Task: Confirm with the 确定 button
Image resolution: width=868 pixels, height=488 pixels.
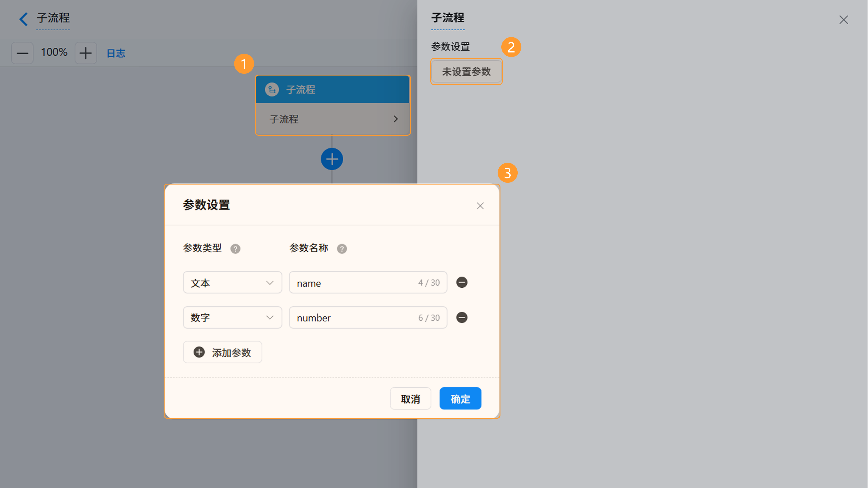Action: click(x=460, y=399)
